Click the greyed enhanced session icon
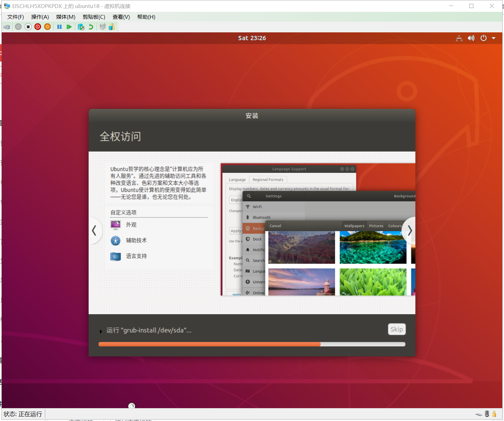 click(x=103, y=27)
